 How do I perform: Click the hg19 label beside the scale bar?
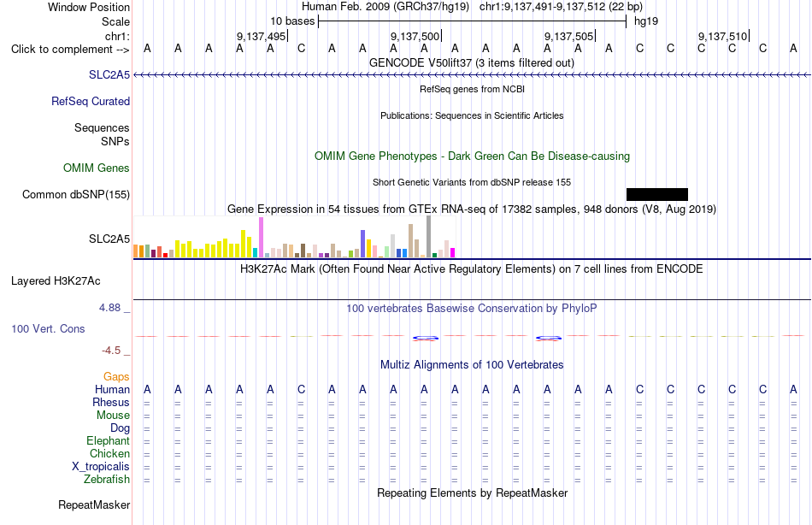(x=646, y=21)
